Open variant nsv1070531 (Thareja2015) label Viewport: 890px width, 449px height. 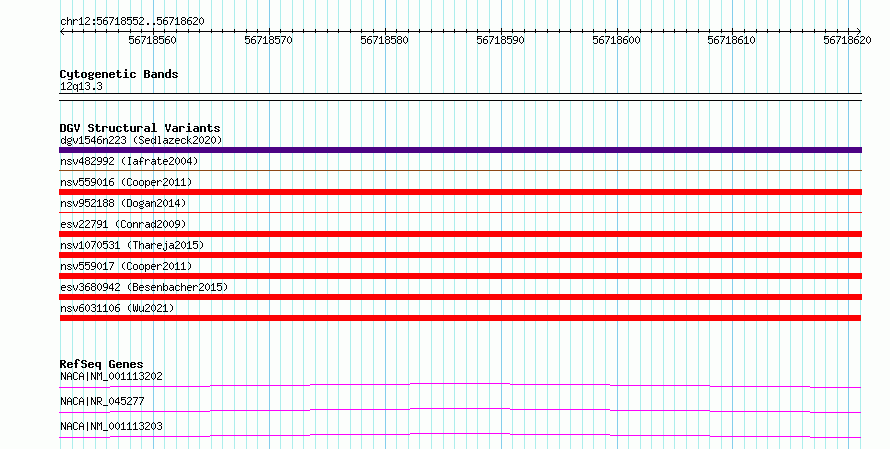click(x=132, y=245)
